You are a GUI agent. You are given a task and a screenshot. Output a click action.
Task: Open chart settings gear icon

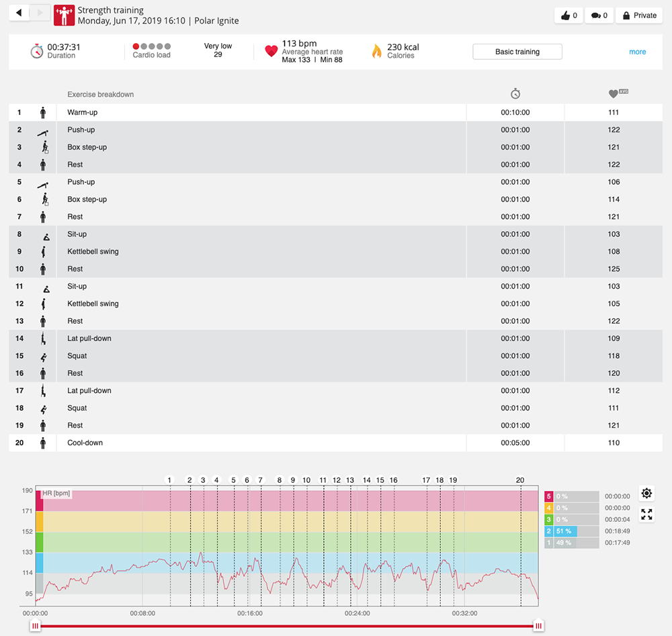click(646, 494)
